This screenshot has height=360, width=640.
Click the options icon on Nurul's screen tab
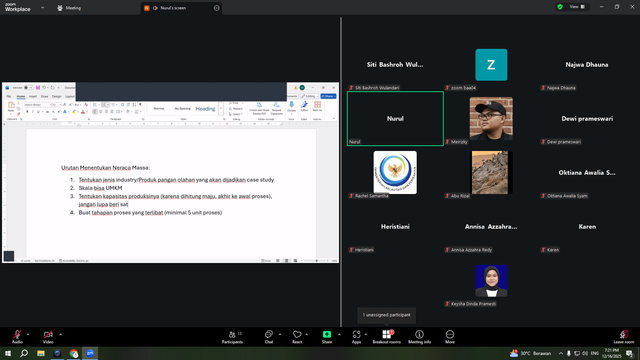pyautogui.click(x=216, y=8)
